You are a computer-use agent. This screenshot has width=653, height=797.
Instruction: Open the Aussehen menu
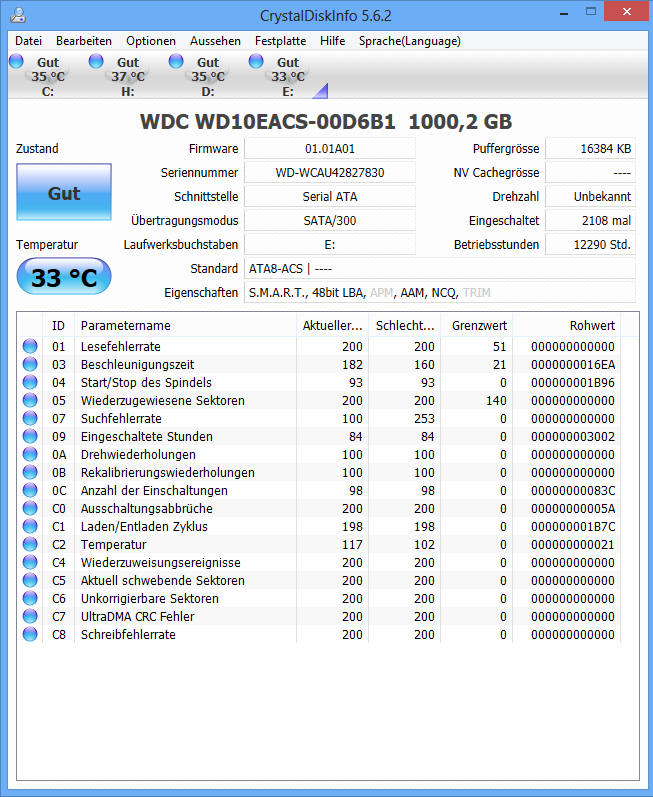pyautogui.click(x=215, y=41)
